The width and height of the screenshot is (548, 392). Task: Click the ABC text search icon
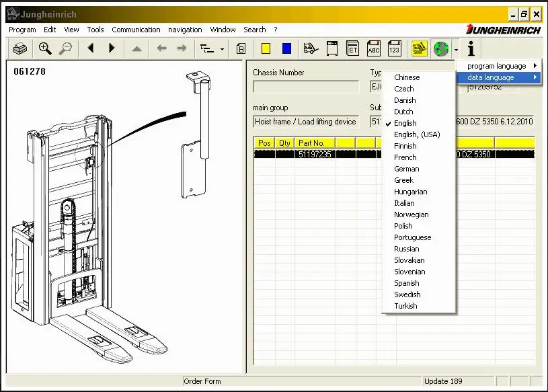(374, 48)
